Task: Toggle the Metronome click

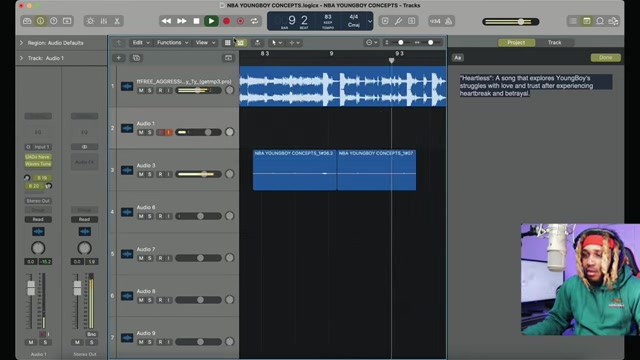Action: click(x=449, y=21)
